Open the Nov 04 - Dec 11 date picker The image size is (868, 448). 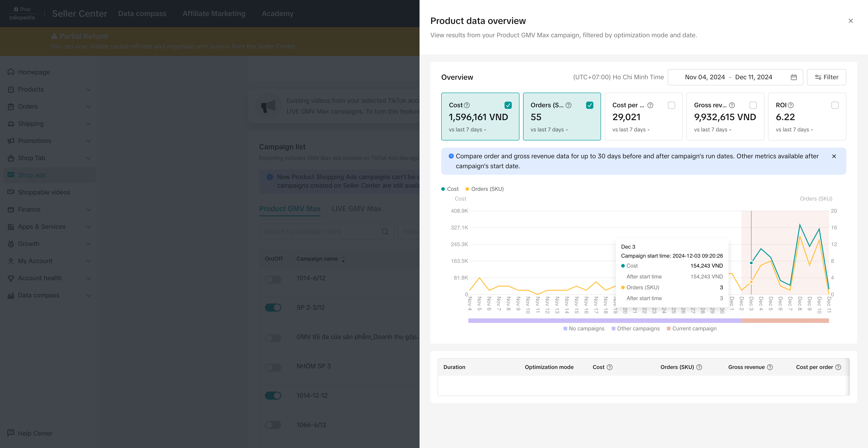click(x=728, y=77)
